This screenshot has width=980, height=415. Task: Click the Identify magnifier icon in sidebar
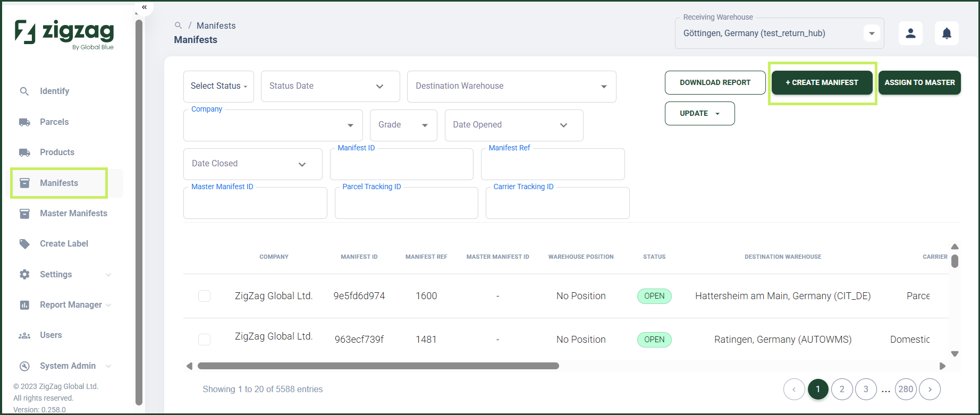point(24,91)
